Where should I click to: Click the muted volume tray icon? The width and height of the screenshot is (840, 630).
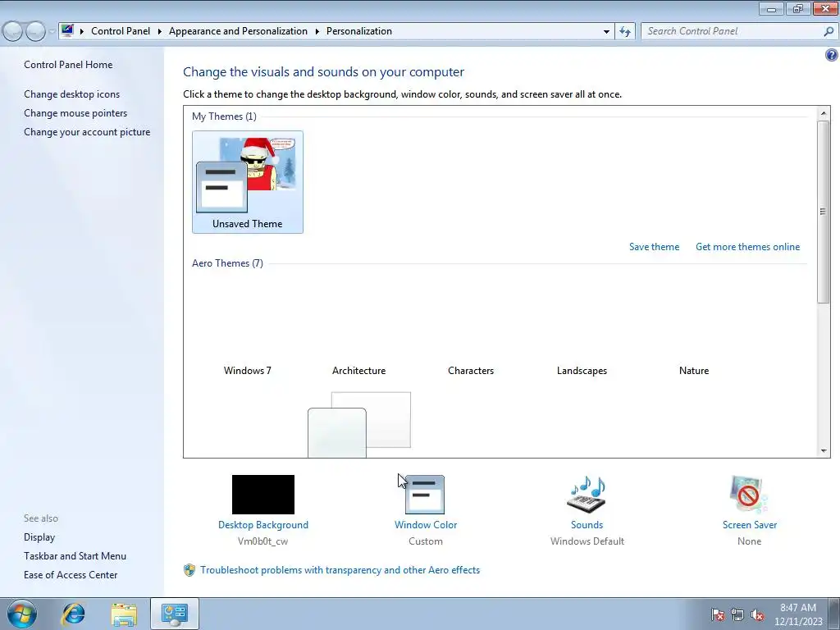[757, 614]
